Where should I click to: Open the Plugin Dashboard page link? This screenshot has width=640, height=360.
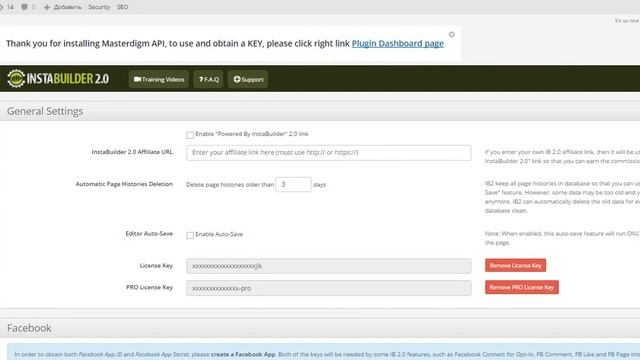tap(398, 43)
